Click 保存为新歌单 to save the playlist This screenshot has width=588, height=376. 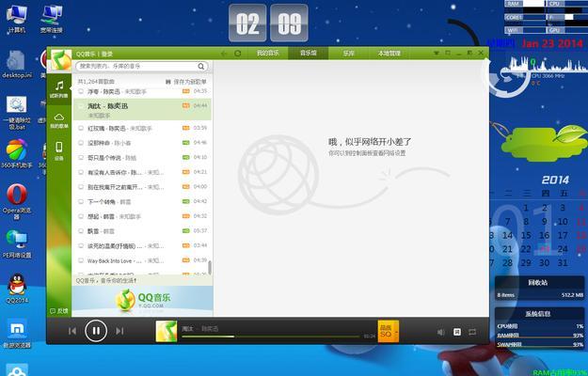click(186, 82)
